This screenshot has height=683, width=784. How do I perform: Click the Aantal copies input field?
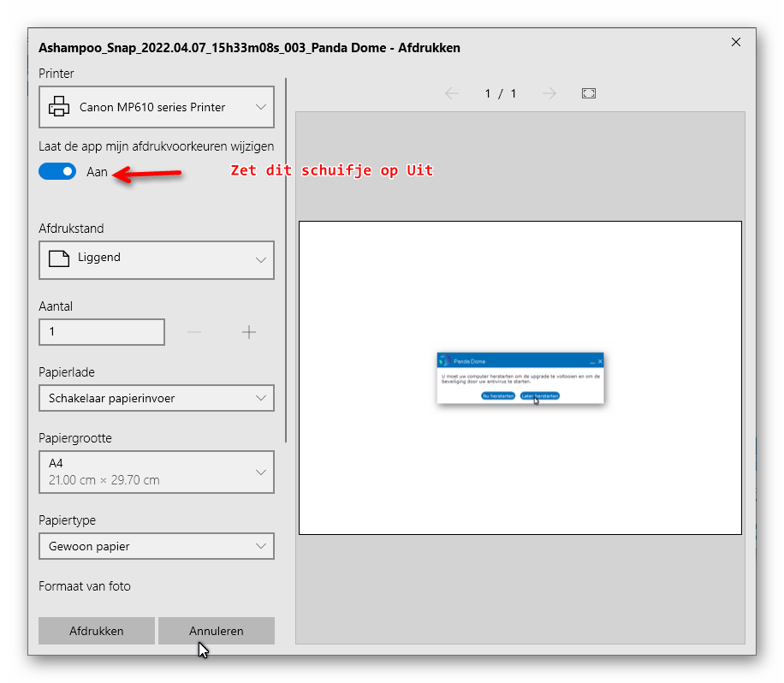[x=102, y=332]
